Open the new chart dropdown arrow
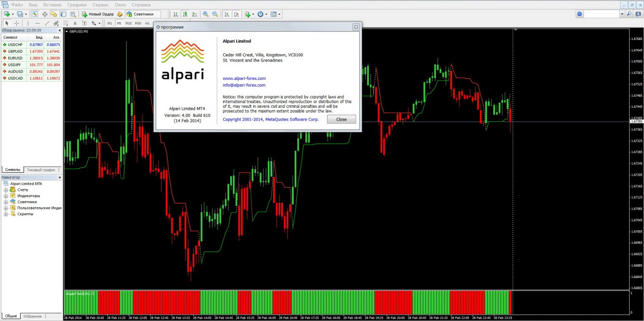The height and width of the screenshot is (321, 644). [13, 14]
